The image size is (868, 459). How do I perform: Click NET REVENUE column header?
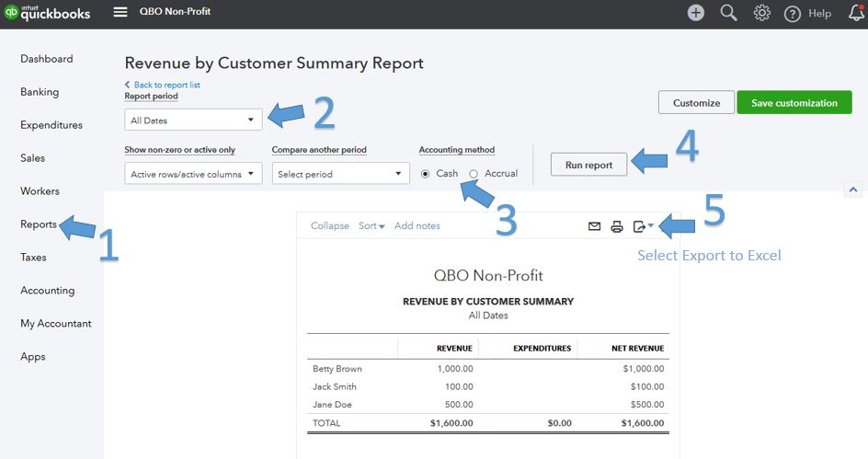pos(638,349)
